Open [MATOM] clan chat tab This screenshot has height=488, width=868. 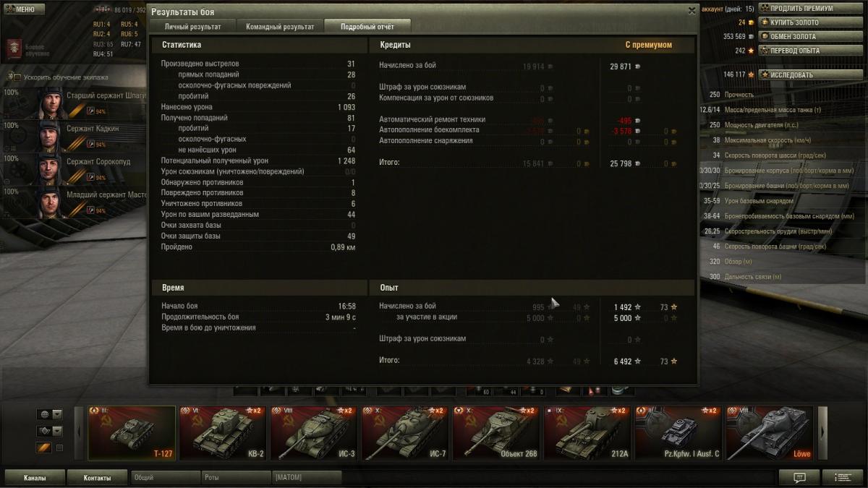tap(307, 478)
